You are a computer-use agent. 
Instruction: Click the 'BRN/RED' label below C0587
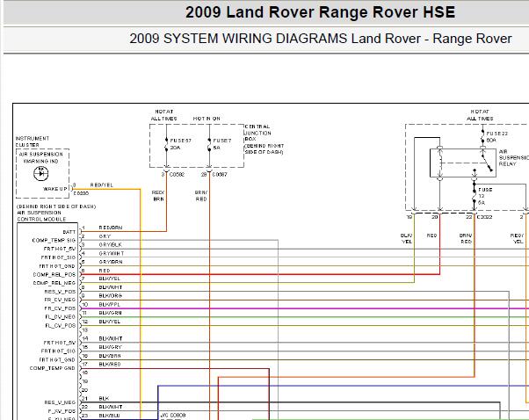[x=200, y=196]
